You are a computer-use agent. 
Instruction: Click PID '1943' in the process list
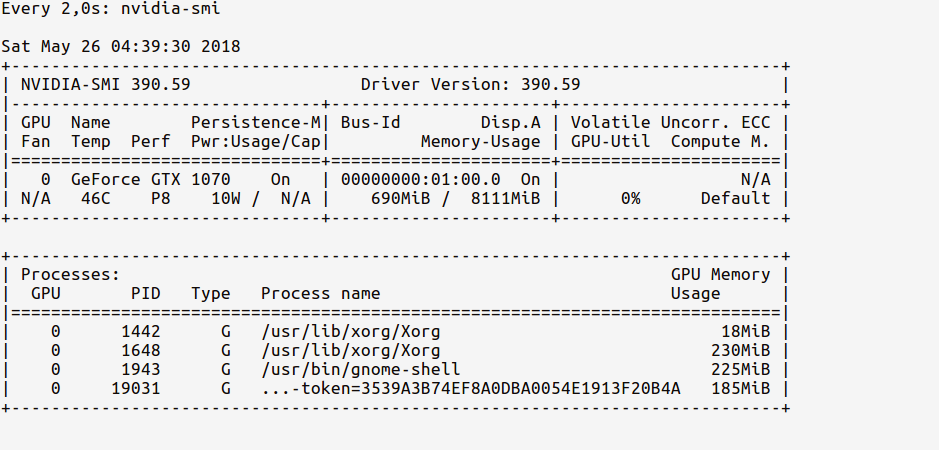pyautogui.click(x=141, y=370)
